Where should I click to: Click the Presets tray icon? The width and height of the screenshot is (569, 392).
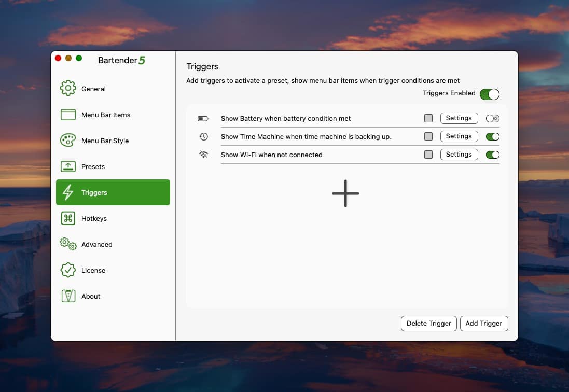coord(68,166)
